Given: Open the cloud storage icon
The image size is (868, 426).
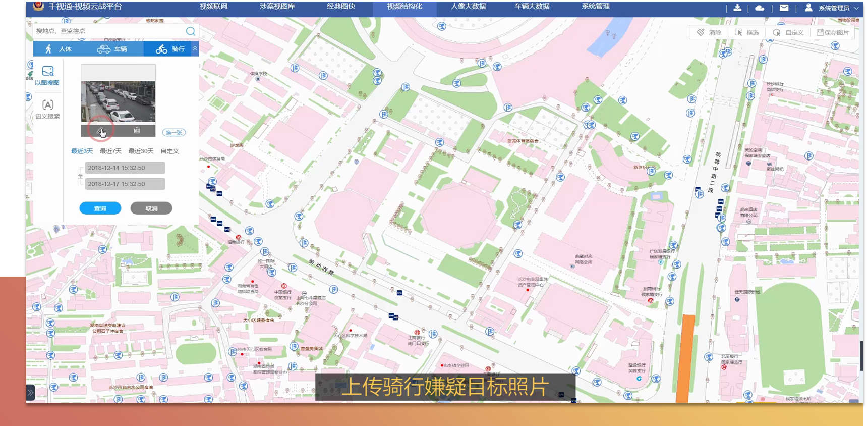Looking at the screenshot, I should click(760, 8).
